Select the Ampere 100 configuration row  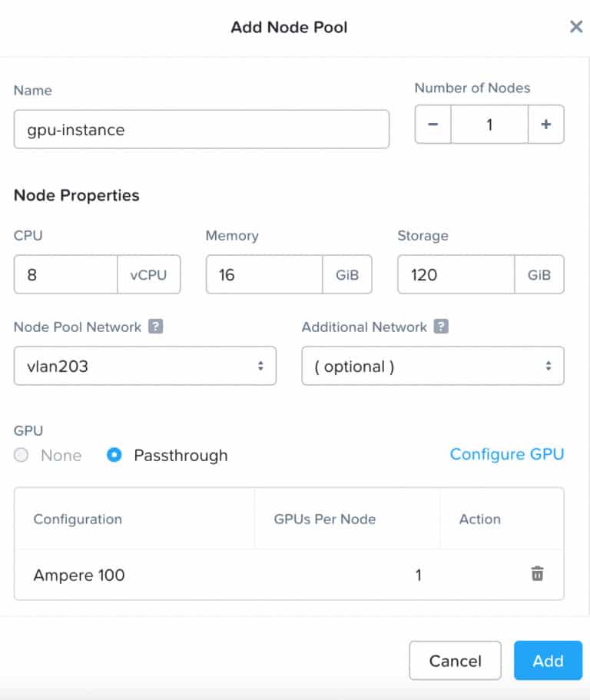click(x=289, y=575)
